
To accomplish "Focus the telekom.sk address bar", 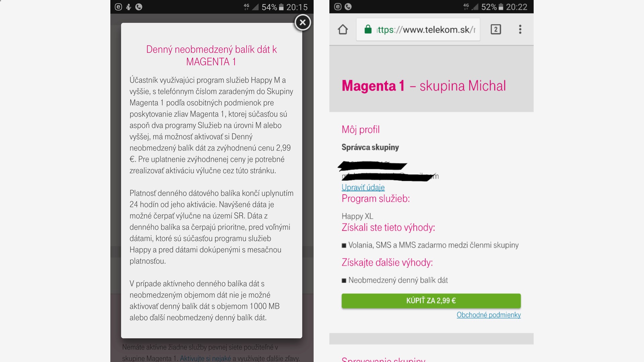I will tap(418, 29).
